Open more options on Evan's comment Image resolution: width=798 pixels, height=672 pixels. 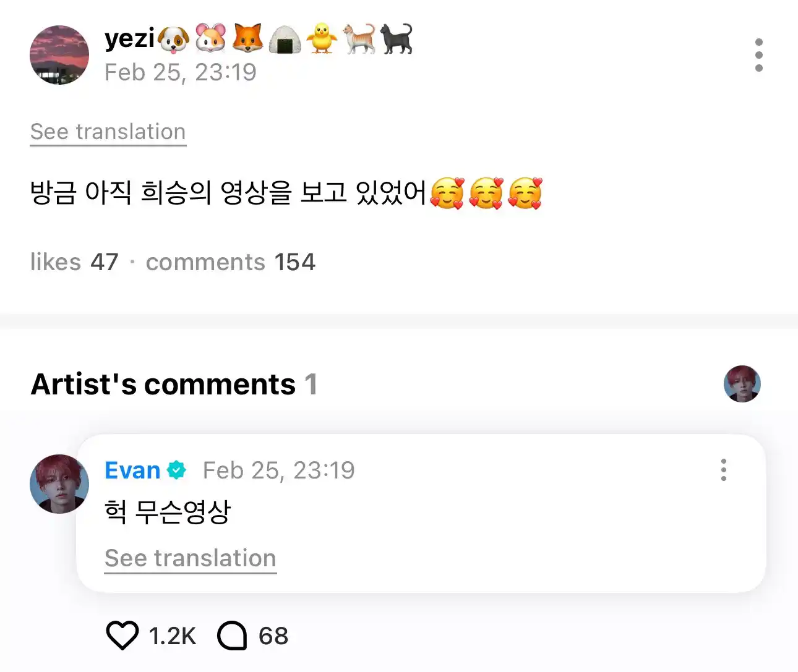click(x=723, y=470)
